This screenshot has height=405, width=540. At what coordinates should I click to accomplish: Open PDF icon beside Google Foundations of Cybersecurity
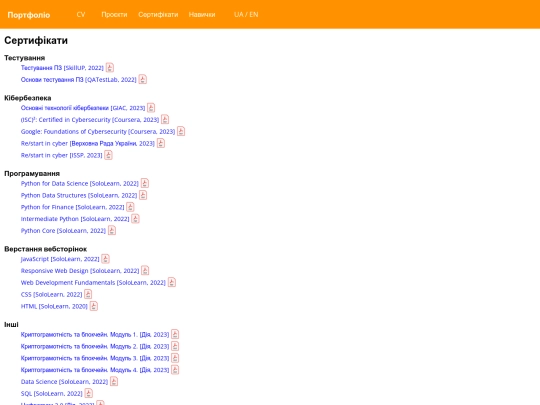(x=181, y=131)
